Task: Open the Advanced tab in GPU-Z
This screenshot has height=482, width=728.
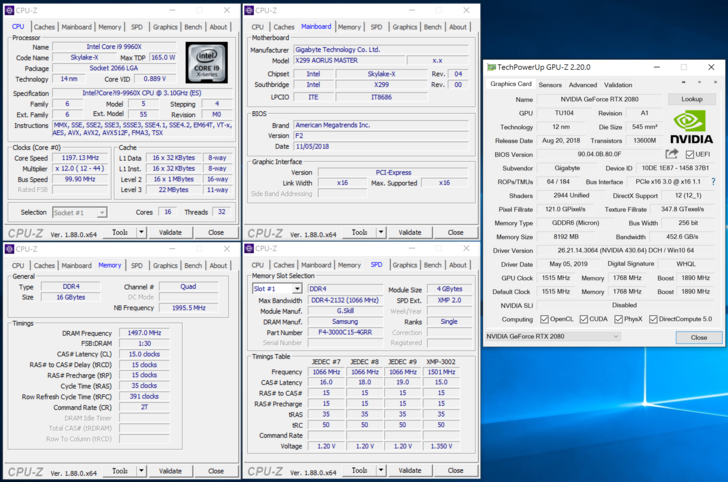Action: tap(583, 85)
